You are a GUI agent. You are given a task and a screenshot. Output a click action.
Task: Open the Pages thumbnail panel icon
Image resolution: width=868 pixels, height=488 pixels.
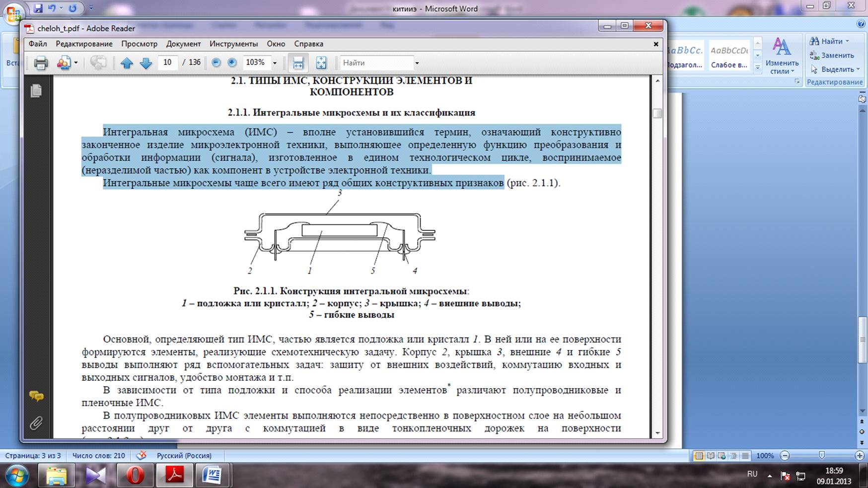pyautogui.click(x=36, y=91)
